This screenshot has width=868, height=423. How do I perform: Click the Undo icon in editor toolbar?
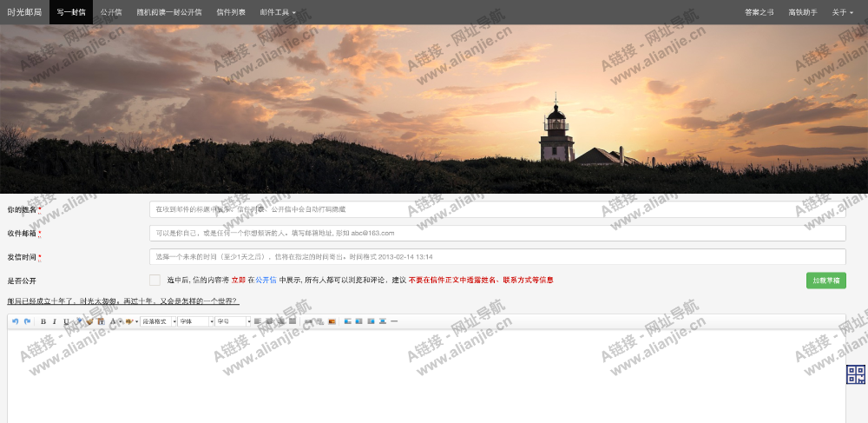(16, 321)
